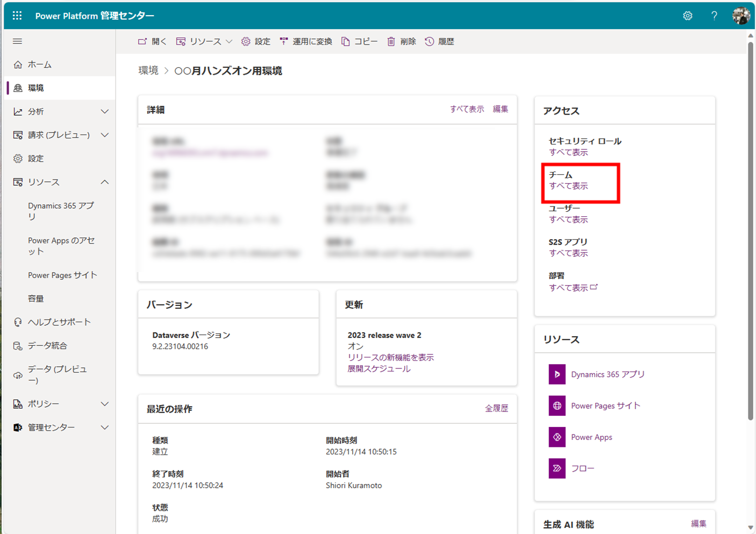Collapse the left navigation hamburger menu
Screen dimensions: 756x534
(x=17, y=41)
